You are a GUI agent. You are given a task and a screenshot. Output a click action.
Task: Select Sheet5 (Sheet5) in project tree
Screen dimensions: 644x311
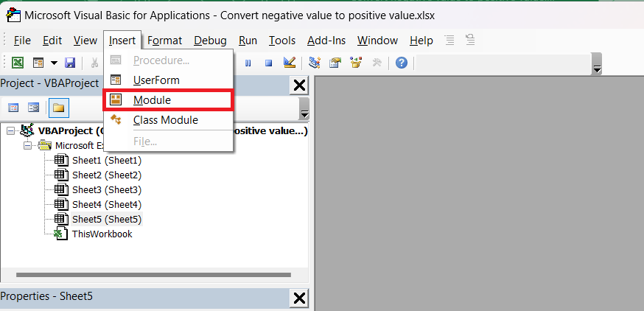(x=106, y=219)
